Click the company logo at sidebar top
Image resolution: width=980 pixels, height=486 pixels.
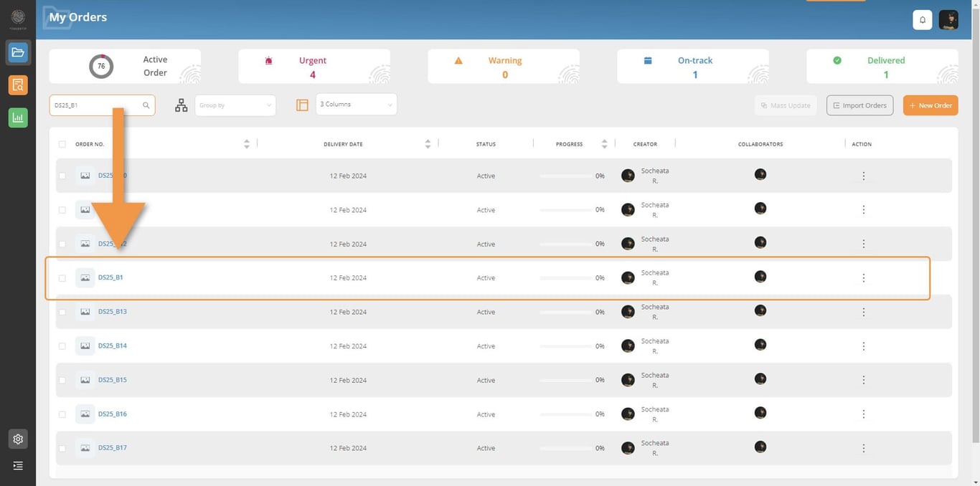click(x=18, y=17)
